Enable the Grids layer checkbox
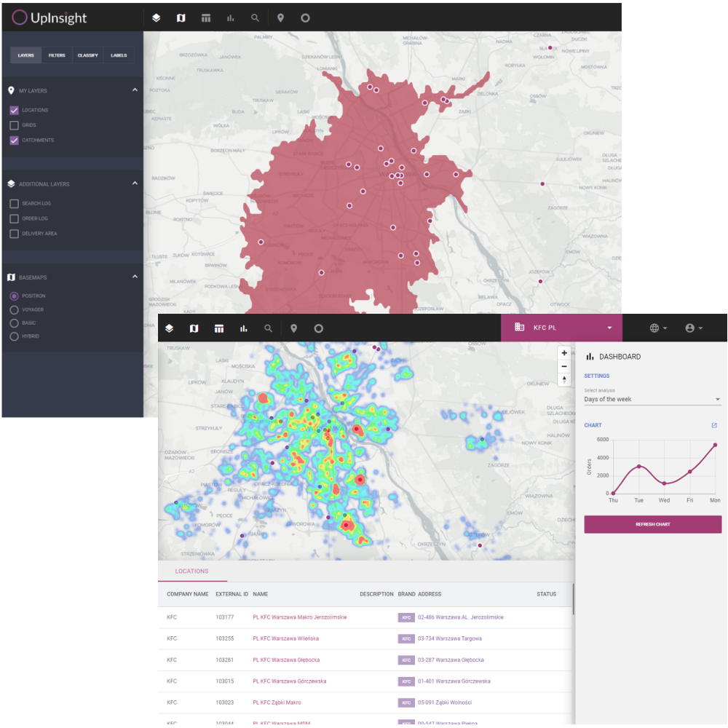 pos(14,125)
